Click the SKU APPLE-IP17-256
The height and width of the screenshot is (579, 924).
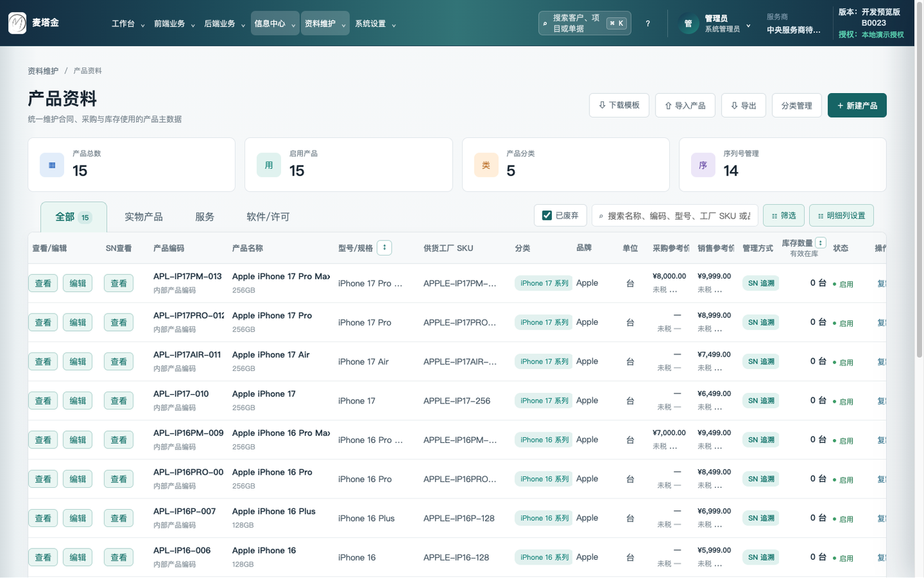tap(457, 401)
